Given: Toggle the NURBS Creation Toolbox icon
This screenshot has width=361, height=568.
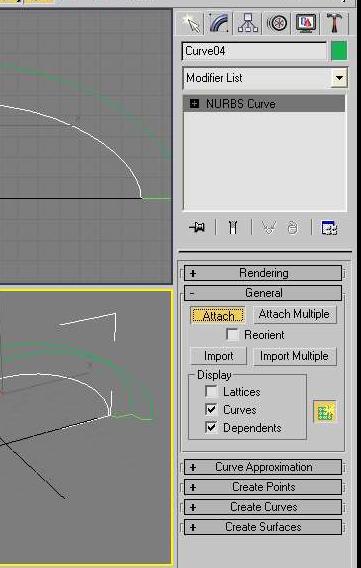Looking at the screenshot, I should click(x=325, y=412).
